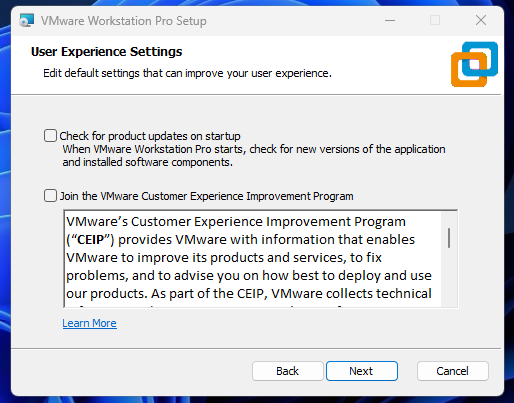
Task: Click the "User Experience Settings" heading
Action: tap(107, 52)
